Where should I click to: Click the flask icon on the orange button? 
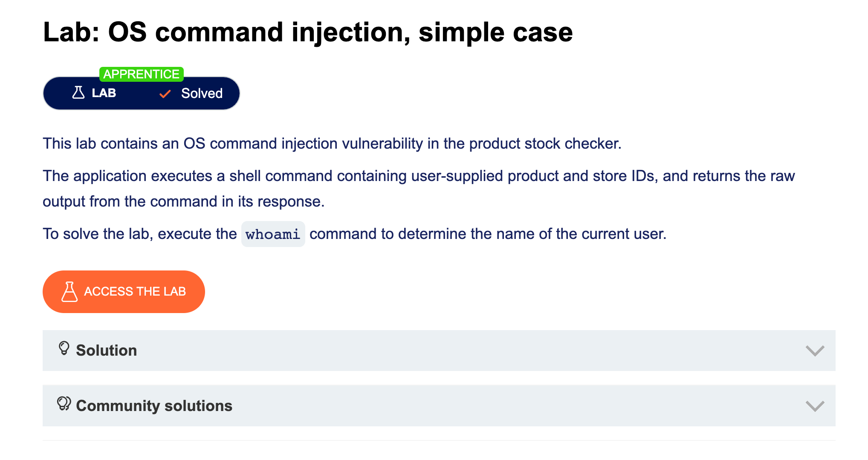pos(69,292)
